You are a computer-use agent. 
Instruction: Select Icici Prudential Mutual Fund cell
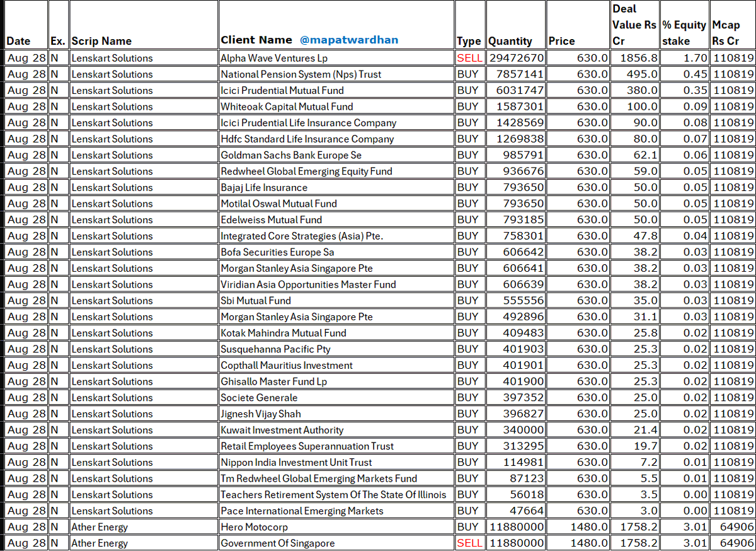336,90
